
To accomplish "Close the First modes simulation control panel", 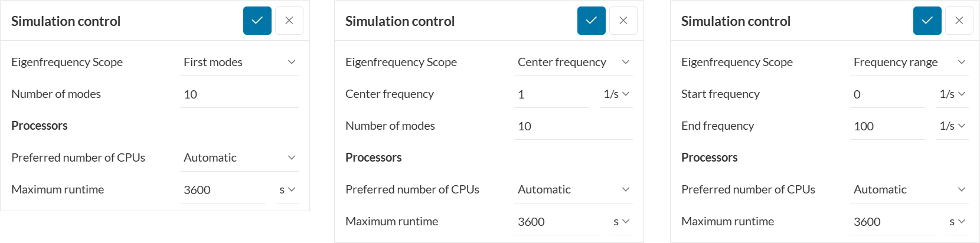I will click(289, 21).
